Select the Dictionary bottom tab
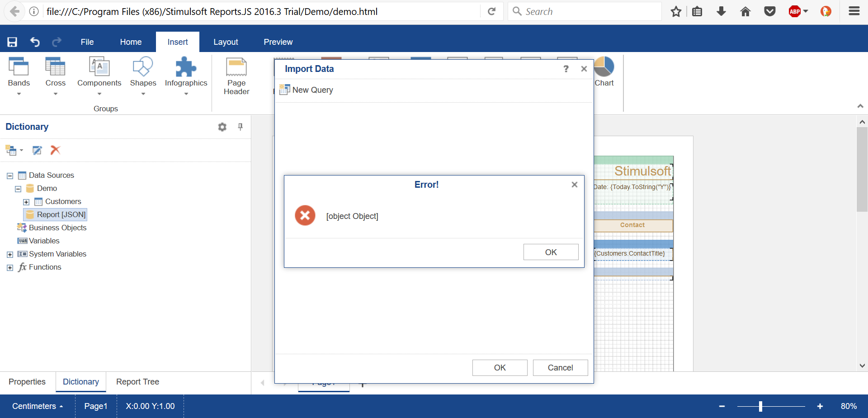The height and width of the screenshot is (418, 868). (81, 382)
